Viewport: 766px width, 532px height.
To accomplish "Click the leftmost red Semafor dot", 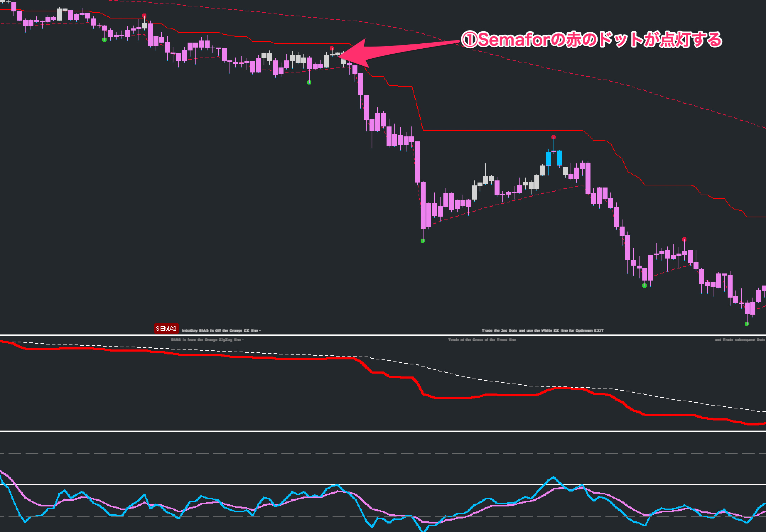I will tap(144, 16).
